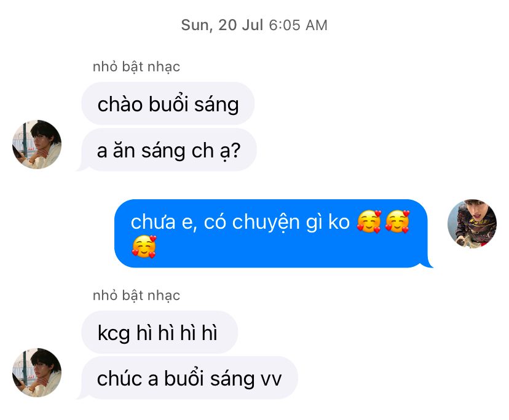Image resolution: width=509 pixels, height=420 pixels.
Task: Tap the tail of the "chúc a buổi sáng vv" bubble
Action: pos(82,395)
